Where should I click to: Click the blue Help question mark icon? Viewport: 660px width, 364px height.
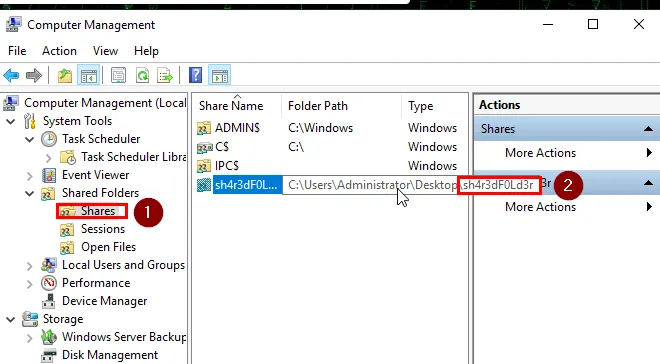point(196,76)
